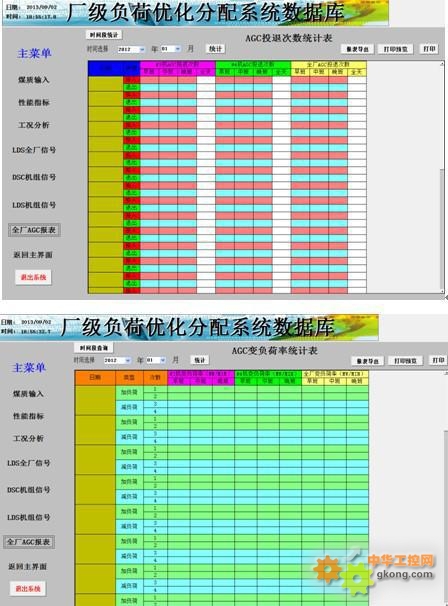
Task: Click 统计 button beside AGC投退次数统计表 month selector
Action: (x=215, y=49)
